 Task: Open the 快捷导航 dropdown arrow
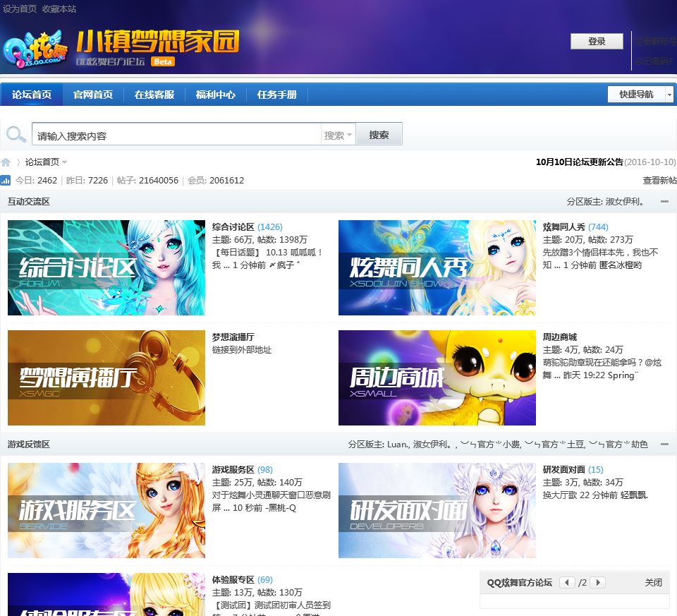[669, 94]
